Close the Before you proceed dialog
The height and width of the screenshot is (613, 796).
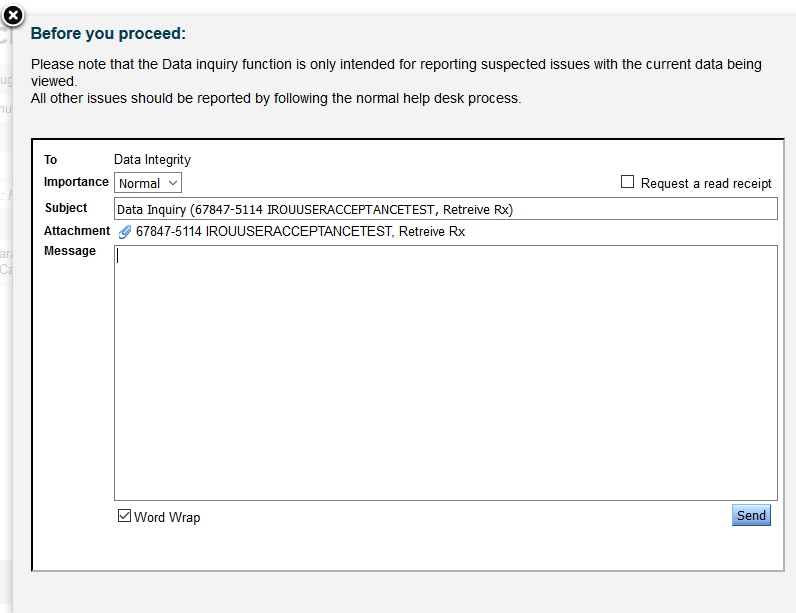click(13, 15)
